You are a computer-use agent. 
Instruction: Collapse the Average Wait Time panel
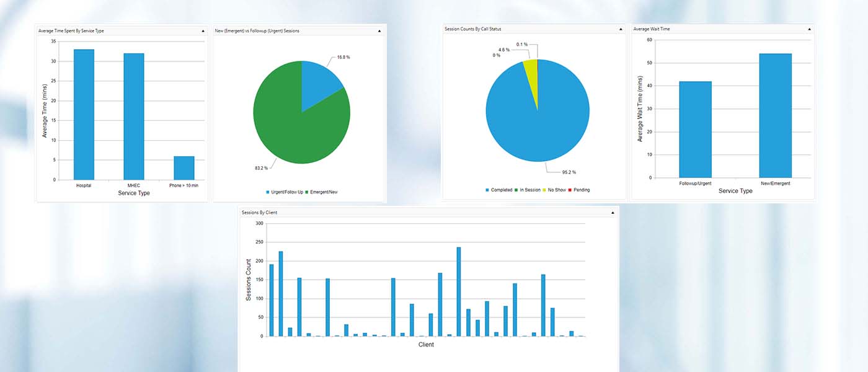click(x=808, y=29)
